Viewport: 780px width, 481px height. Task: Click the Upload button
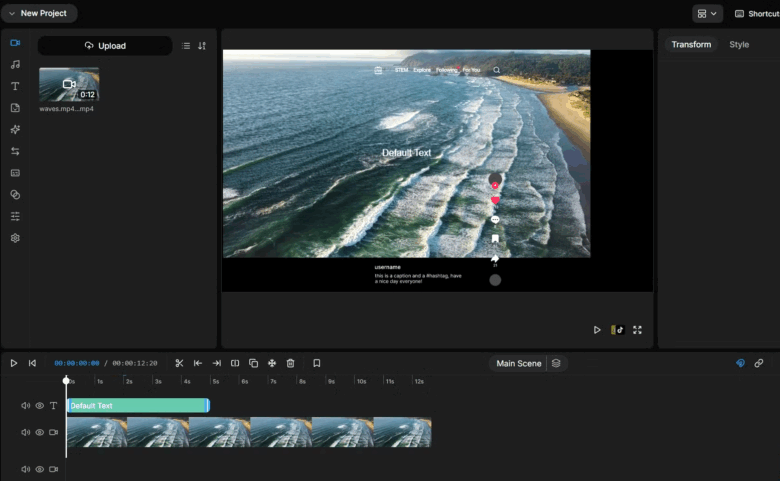[105, 46]
